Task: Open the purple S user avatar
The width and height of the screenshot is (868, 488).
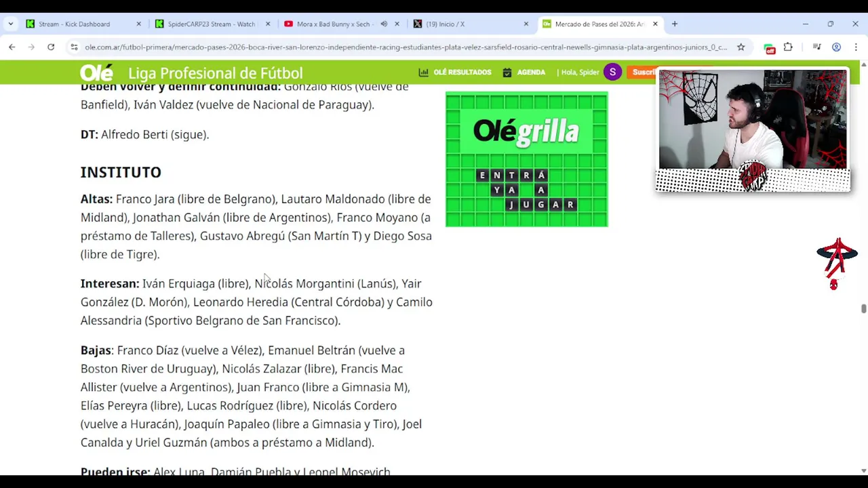Action: pyautogui.click(x=612, y=72)
